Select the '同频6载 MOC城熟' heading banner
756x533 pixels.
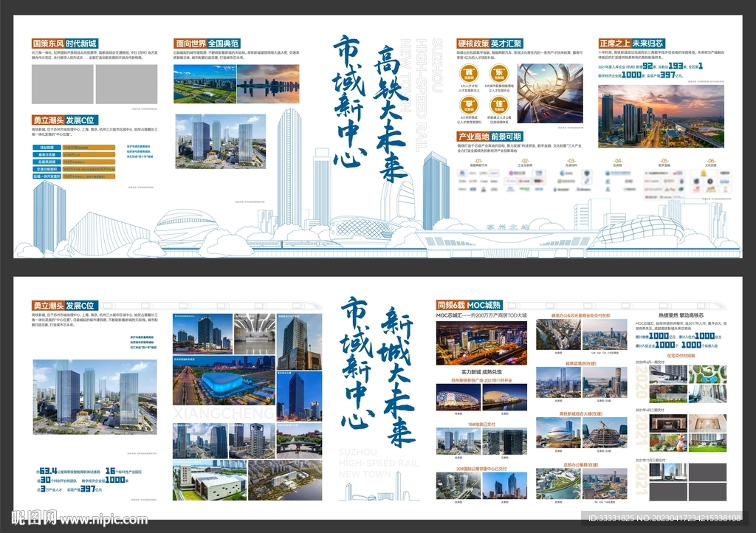[469, 305]
